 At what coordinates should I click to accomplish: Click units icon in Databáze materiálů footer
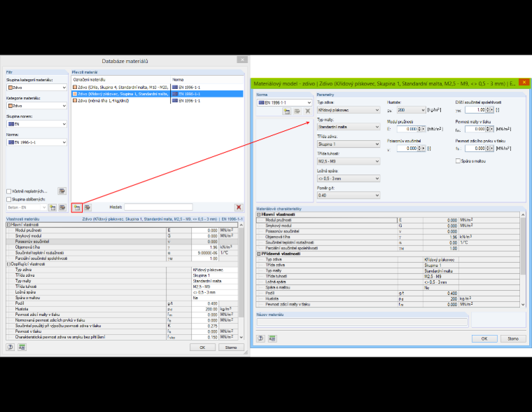click(x=22, y=347)
